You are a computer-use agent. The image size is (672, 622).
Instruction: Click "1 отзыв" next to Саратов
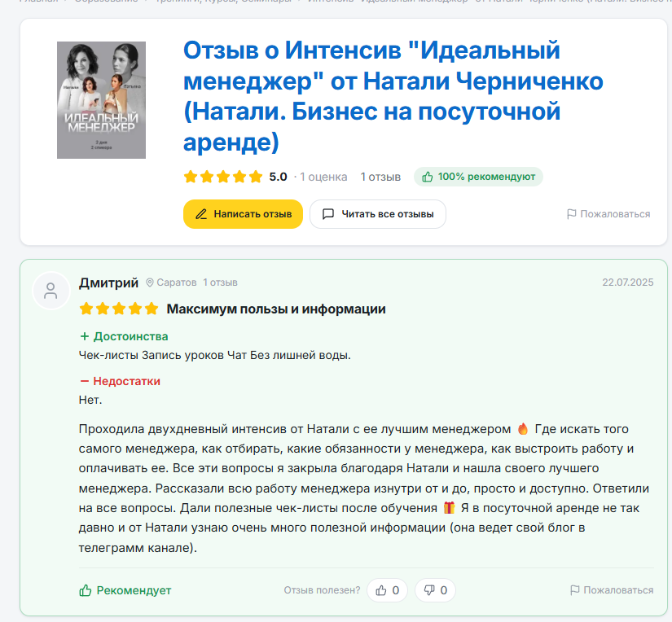pos(220,283)
